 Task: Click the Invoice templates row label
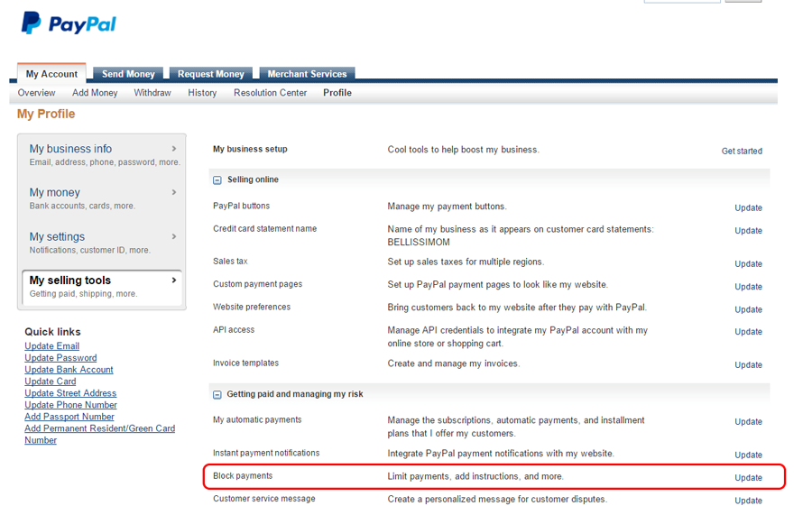pyautogui.click(x=246, y=363)
